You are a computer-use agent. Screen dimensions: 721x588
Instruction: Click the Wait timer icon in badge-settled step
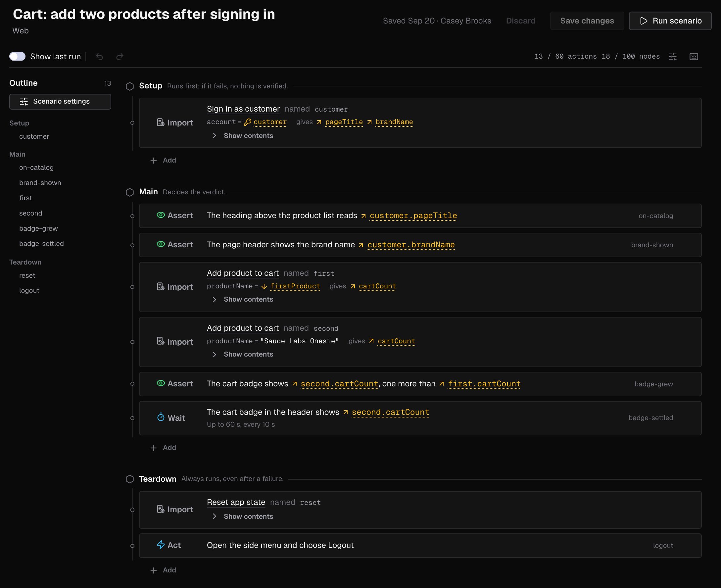click(161, 417)
